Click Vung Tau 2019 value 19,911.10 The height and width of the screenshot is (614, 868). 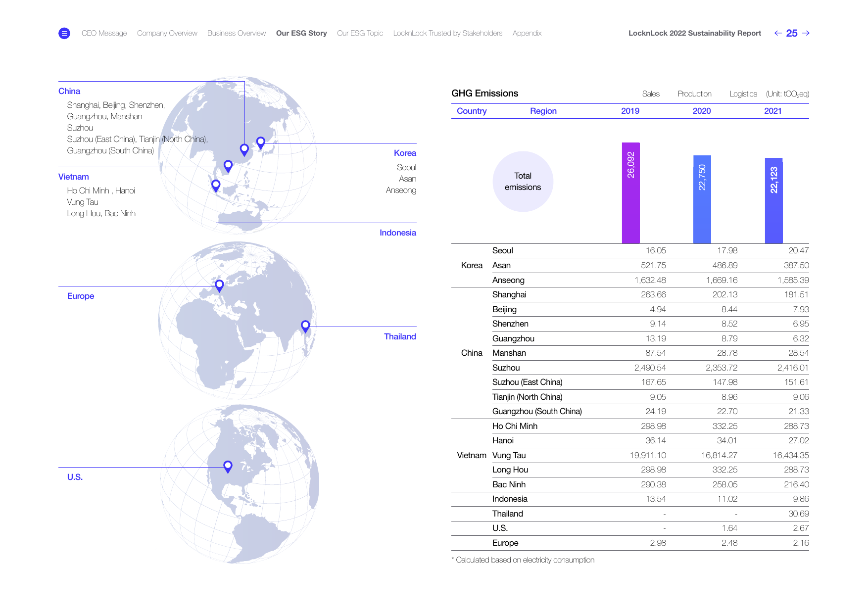point(648,455)
